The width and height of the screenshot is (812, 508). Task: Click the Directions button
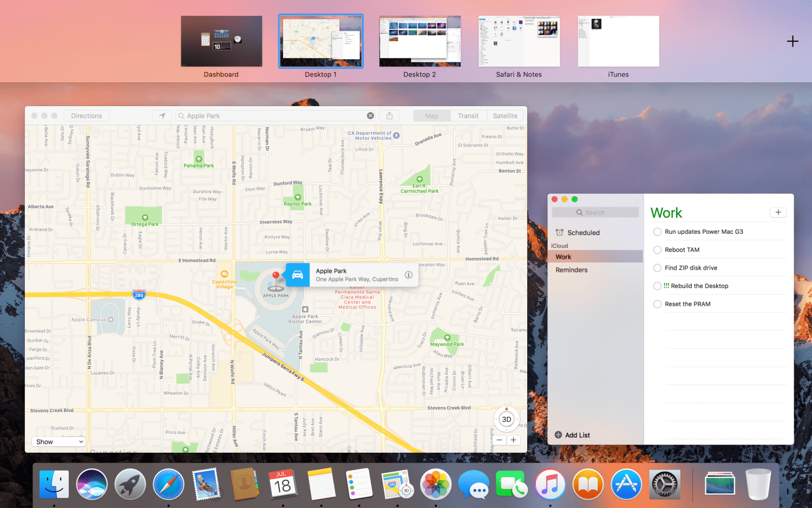click(87, 116)
